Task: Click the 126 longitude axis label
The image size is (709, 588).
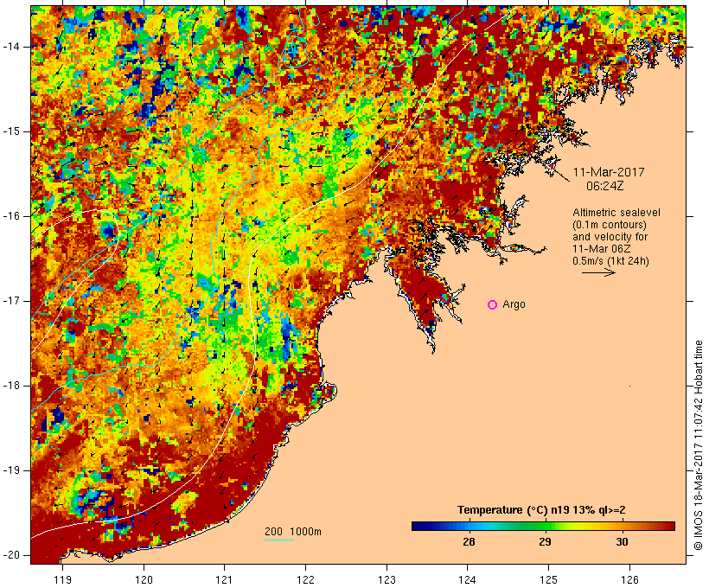Action: coord(629,579)
